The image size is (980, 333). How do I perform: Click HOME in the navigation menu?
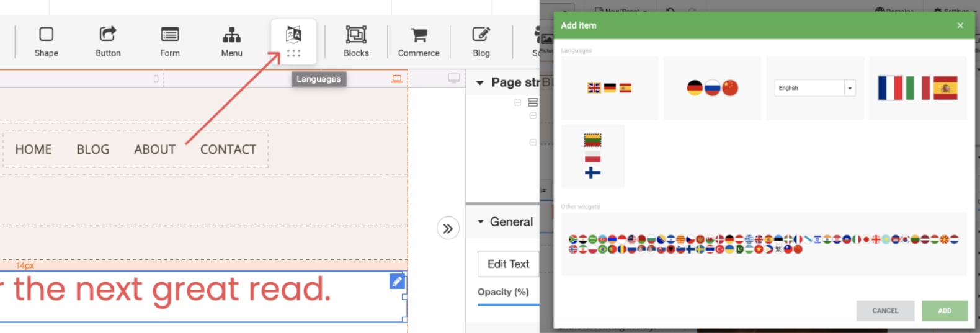coord(33,149)
